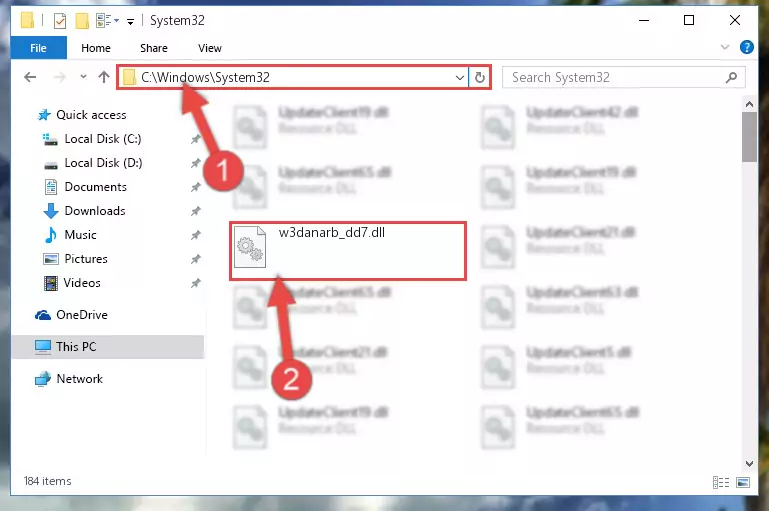The image size is (769, 511).
Task: Click the search magnifier icon
Action: [x=731, y=77]
